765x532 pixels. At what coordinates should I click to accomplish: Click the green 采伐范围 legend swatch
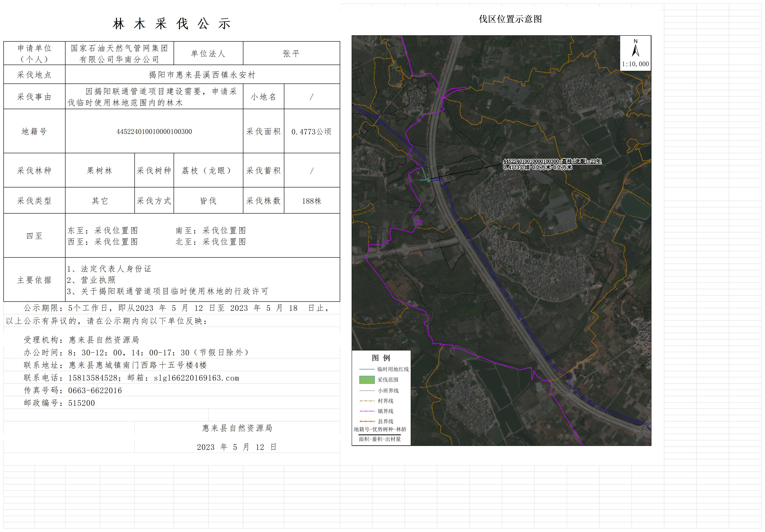pos(367,380)
